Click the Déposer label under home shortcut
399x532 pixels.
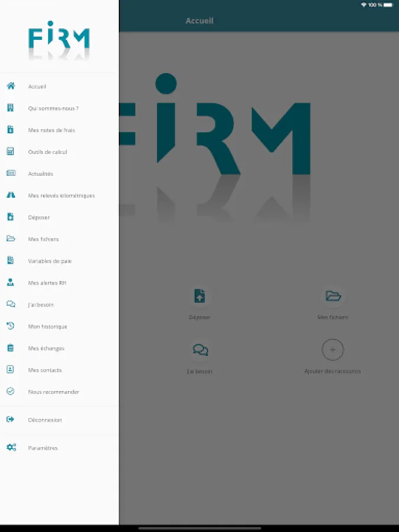pos(200,317)
